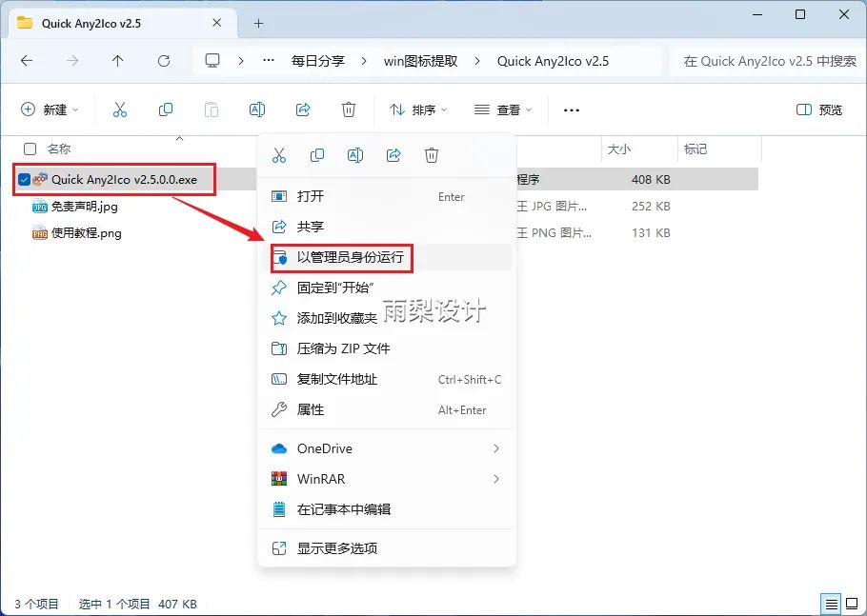Open the 新建 dropdown

coord(50,109)
